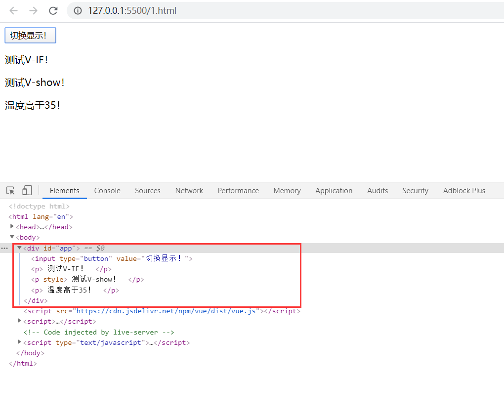504x420 pixels.
Task: Reload the page with the refresh icon
Action: pos(53,10)
